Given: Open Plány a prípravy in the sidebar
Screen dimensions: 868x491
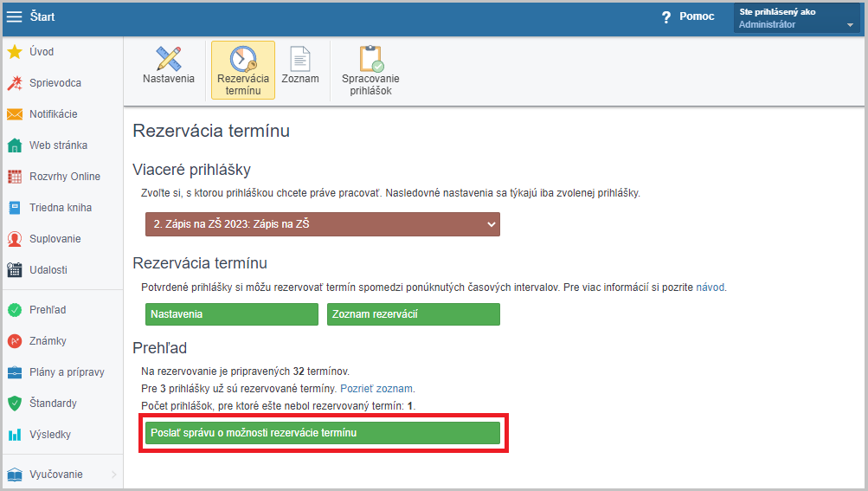Looking at the screenshot, I should (67, 372).
